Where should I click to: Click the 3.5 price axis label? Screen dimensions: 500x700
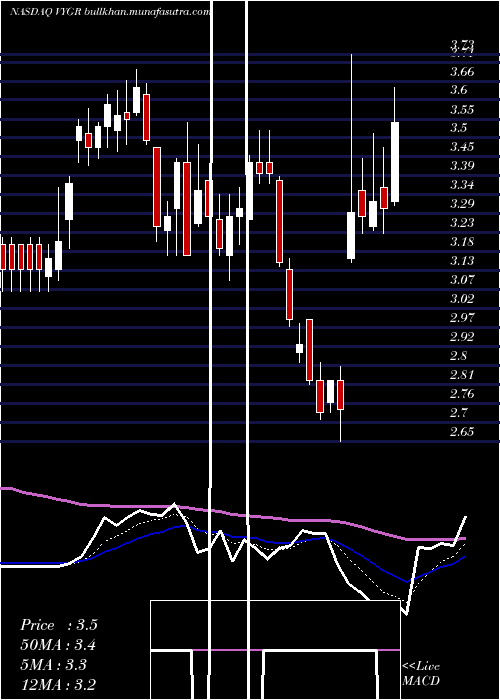[459, 128]
